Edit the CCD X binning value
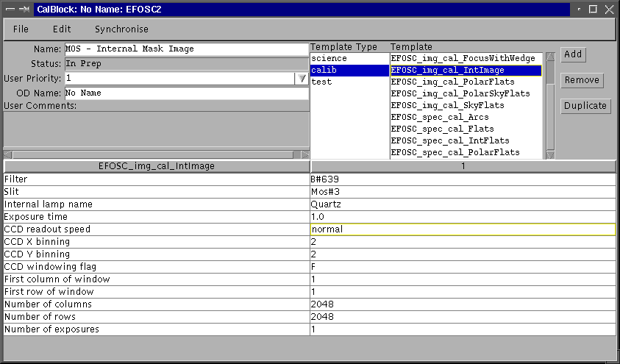620x364 pixels. [463, 242]
